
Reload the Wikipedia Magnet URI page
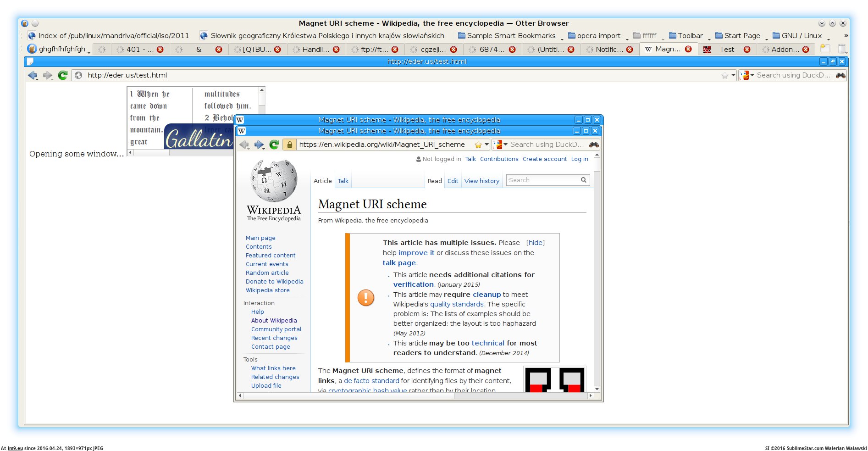pyautogui.click(x=274, y=145)
